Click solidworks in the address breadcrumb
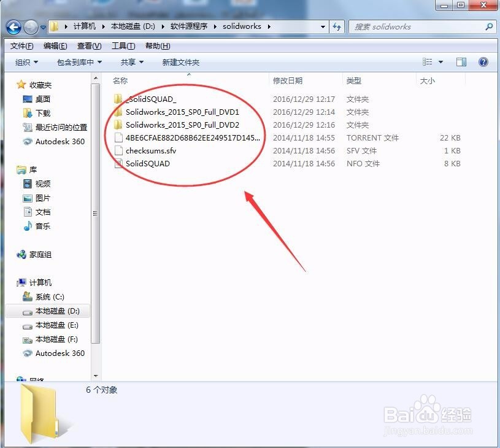500x448 pixels. click(x=242, y=26)
